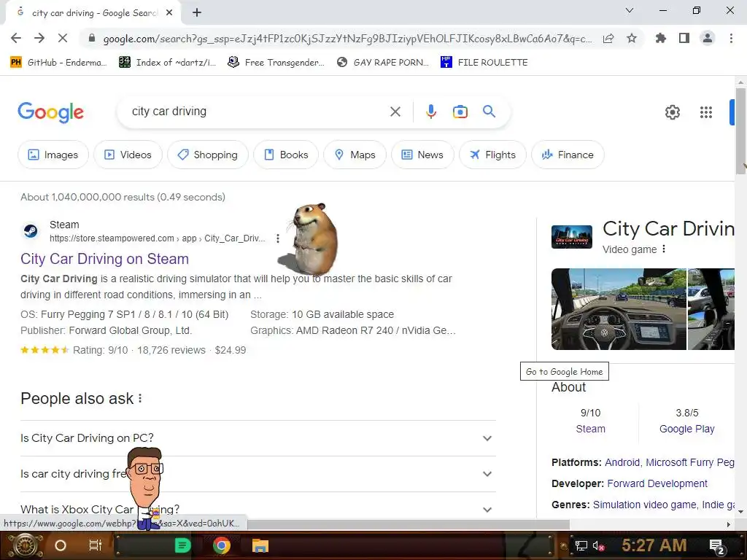The image size is (747, 560).
Task: Open the tab search chevron
Action: [x=630, y=10]
